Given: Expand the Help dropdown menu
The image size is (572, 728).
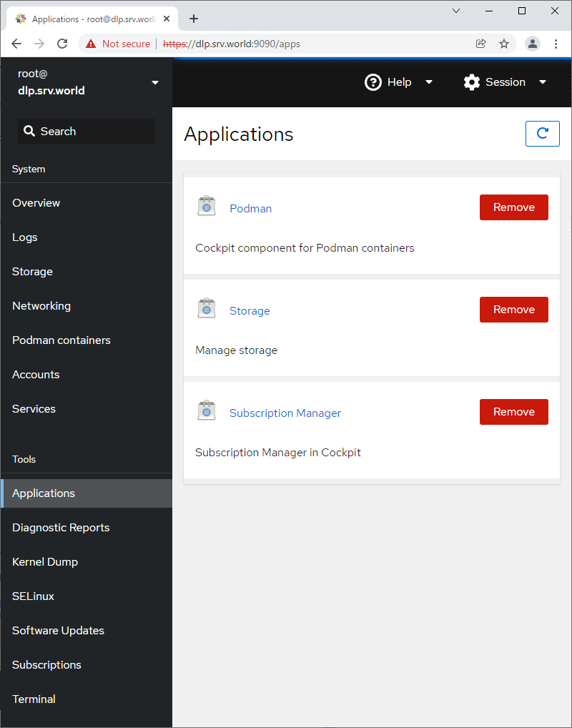Looking at the screenshot, I should coord(399,82).
